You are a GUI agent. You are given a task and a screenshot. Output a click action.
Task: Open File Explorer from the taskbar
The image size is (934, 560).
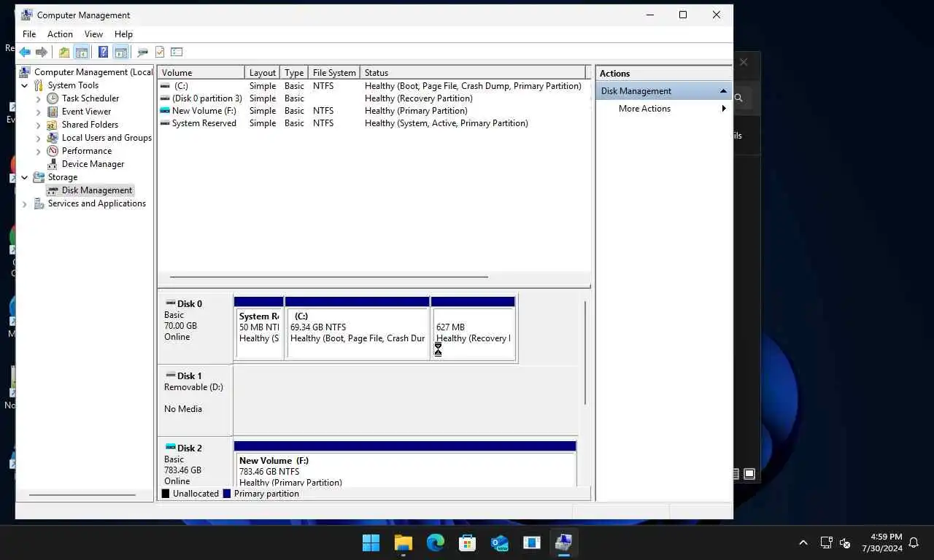[403, 542]
